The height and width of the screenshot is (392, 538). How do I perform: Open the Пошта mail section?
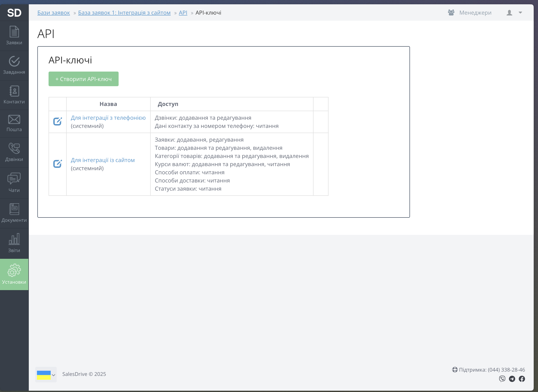[14, 123]
